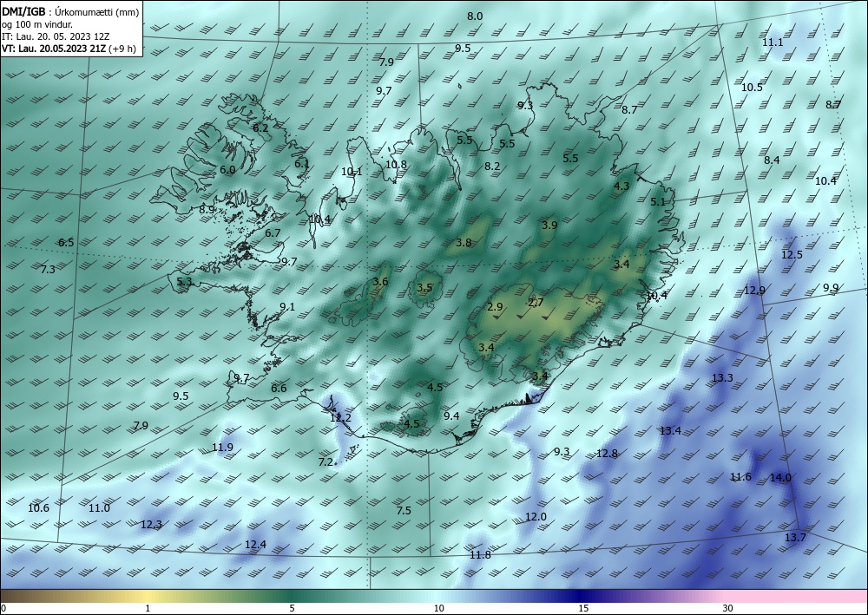Click the 3.9 value on the map
This screenshot has height=615, width=868.
(x=549, y=225)
